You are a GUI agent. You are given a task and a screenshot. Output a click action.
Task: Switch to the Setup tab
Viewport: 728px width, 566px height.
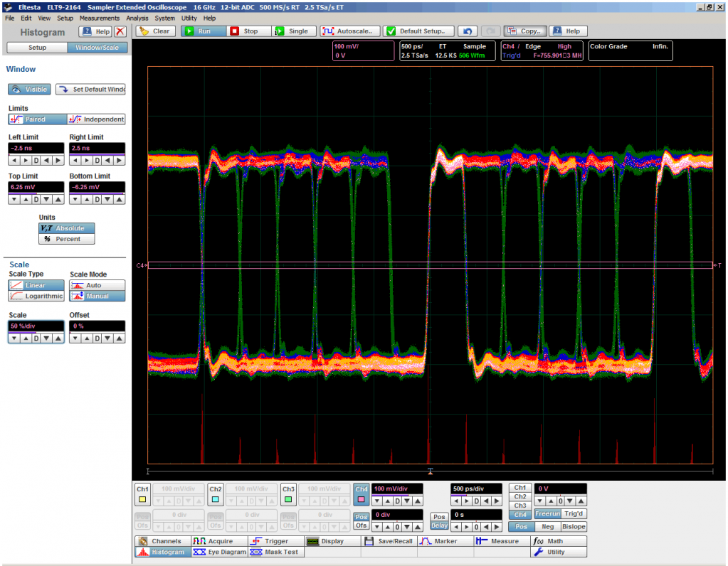click(37, 48)
